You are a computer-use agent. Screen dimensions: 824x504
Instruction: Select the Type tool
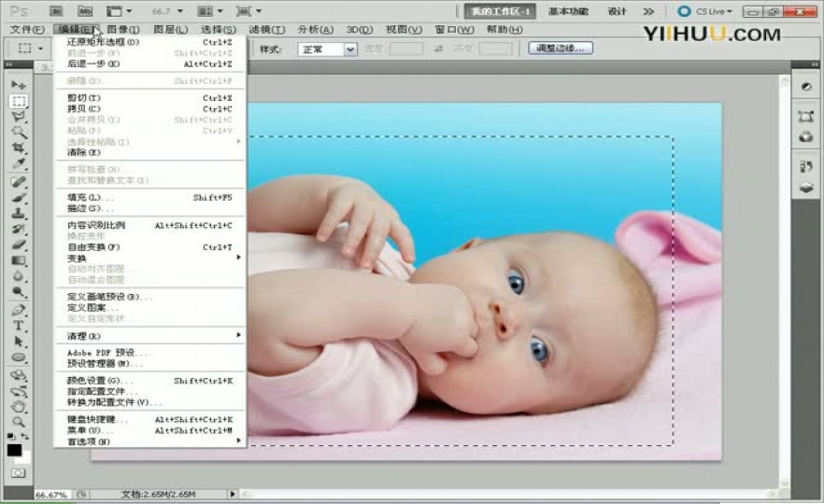[19, 326]
